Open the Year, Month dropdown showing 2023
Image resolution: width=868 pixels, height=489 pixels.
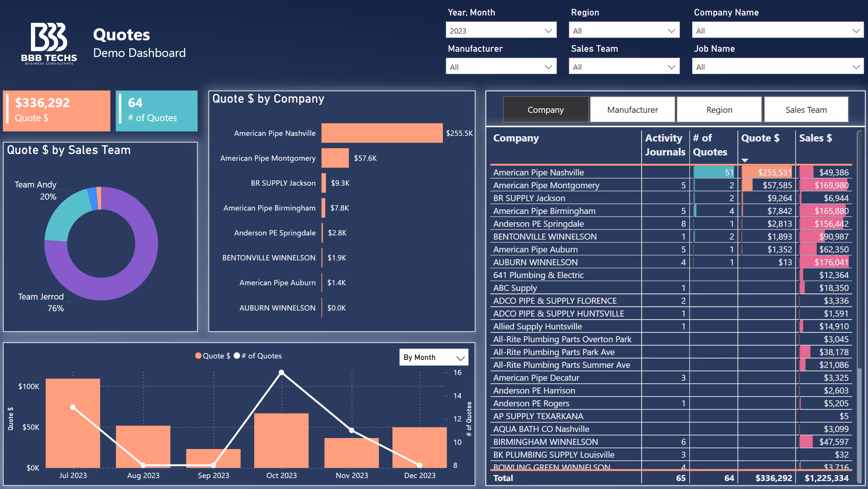click(x=501, y=31)
